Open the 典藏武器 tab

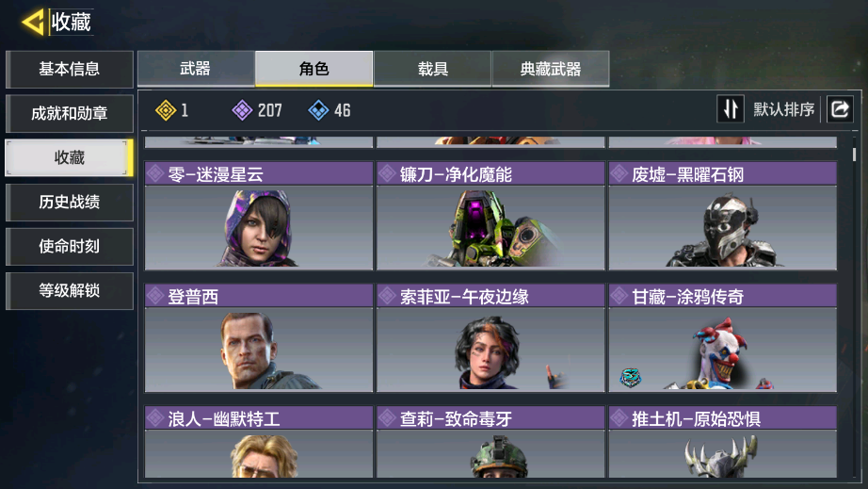tap(551, 69)
